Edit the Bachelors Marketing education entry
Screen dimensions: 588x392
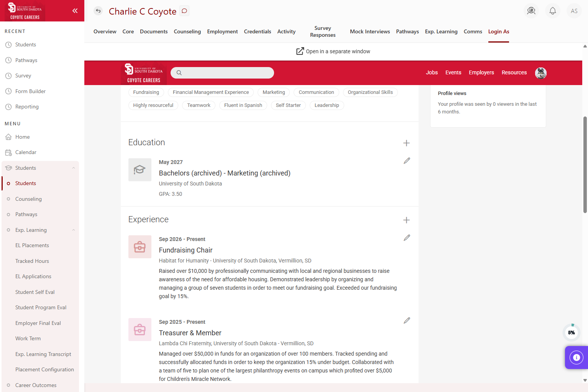click(x=407, y=161)
